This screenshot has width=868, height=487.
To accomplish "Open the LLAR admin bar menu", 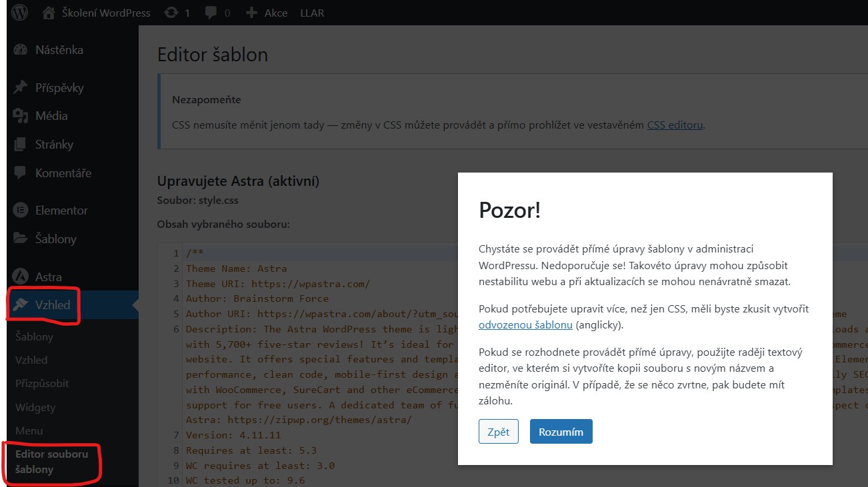I will pos(311,11).
